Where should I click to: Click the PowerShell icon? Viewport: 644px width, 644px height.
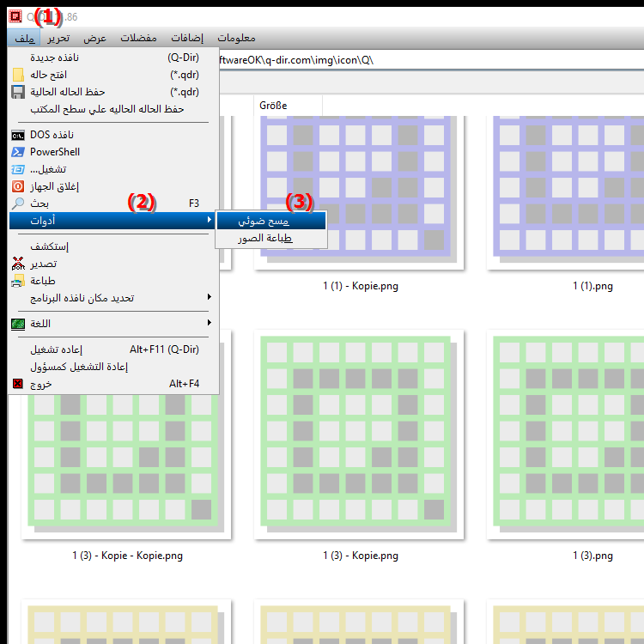pyautogui.click(x=18, y=152)
